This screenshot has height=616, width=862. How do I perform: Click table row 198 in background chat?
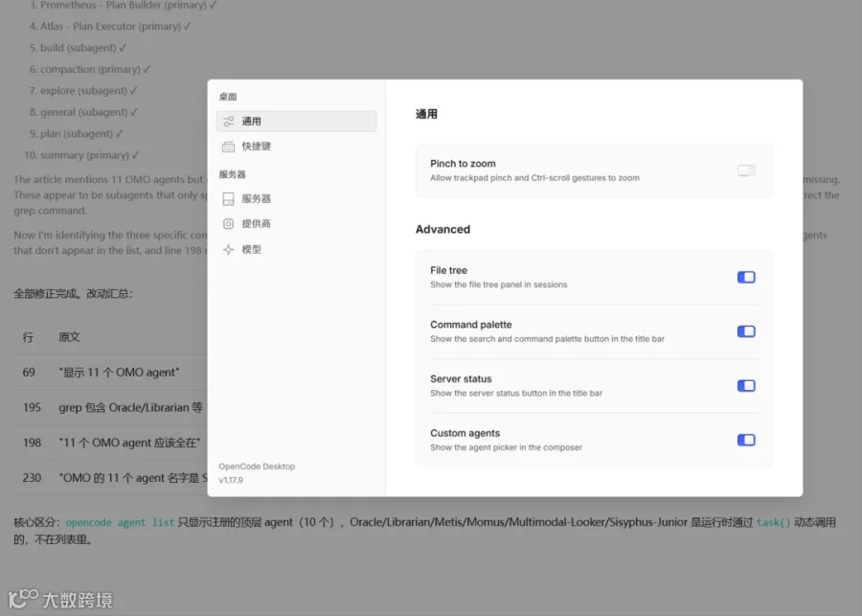click(110, 443)
